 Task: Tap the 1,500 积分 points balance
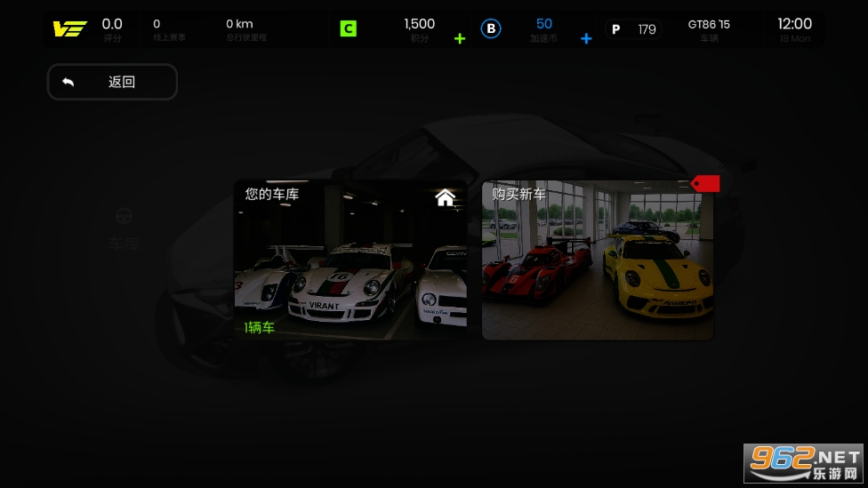tap(419, 29)
